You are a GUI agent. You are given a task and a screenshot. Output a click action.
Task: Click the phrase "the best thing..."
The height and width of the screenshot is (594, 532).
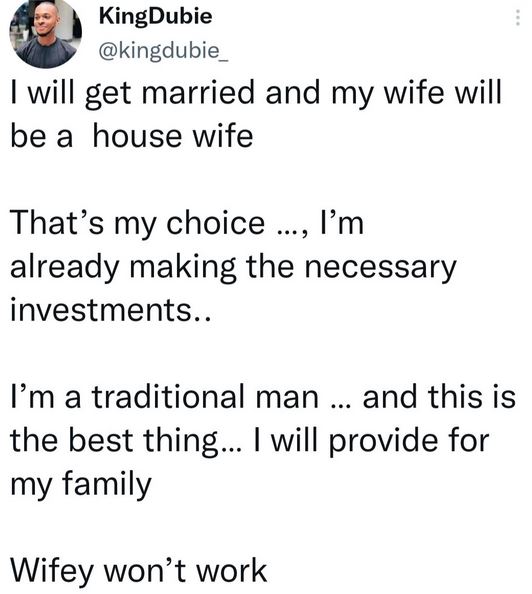point(125,441)
